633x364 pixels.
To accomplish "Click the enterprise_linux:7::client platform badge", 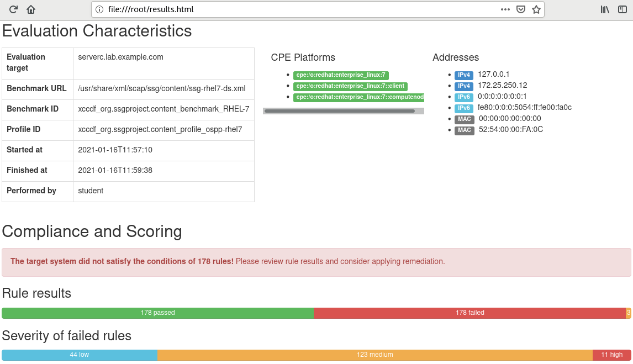I will click(350, 86).
